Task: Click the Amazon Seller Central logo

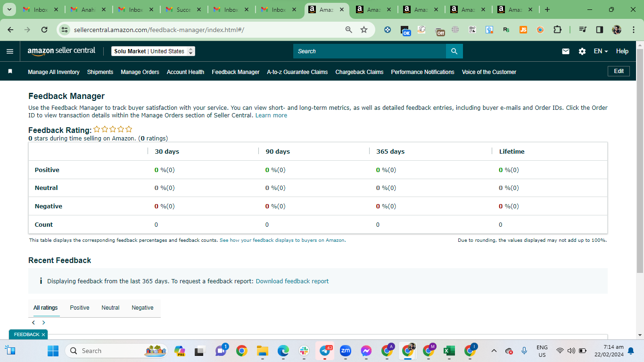Action: (61, 51)
